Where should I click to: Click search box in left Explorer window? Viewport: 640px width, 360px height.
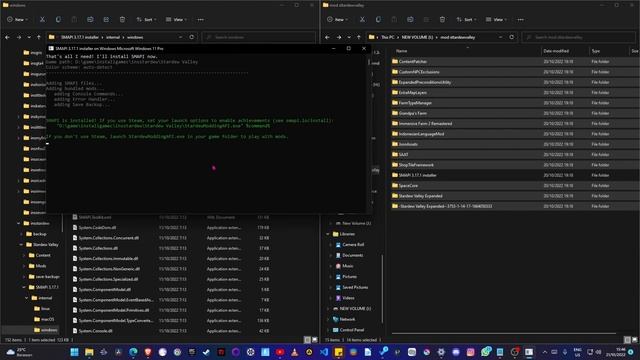click(x=259, y=37)
